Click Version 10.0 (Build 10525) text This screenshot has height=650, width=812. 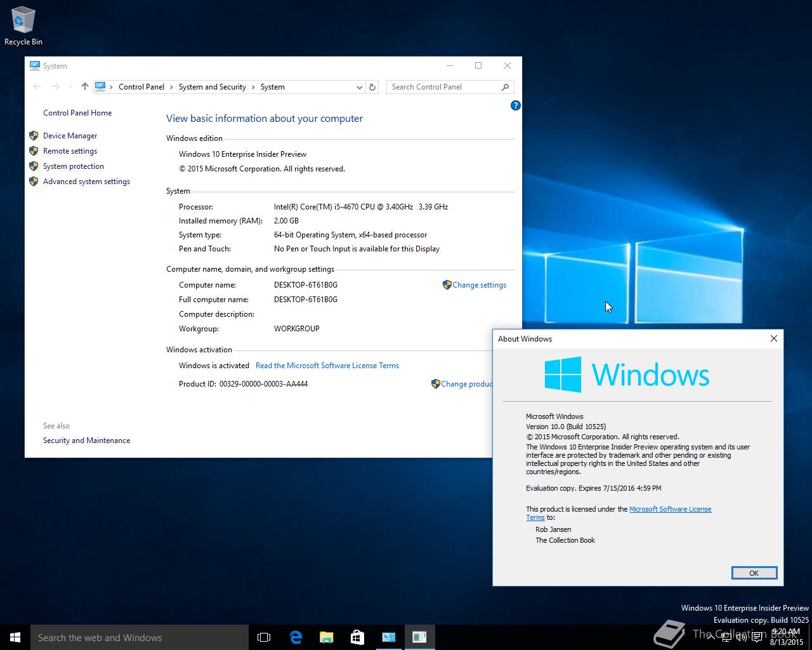click(x=566, y=427)
